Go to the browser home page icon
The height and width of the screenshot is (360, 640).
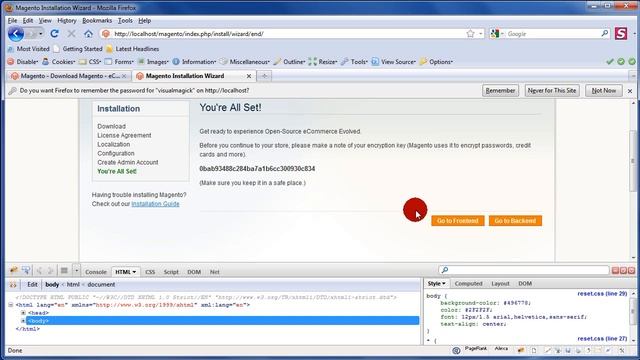point(88,34)
